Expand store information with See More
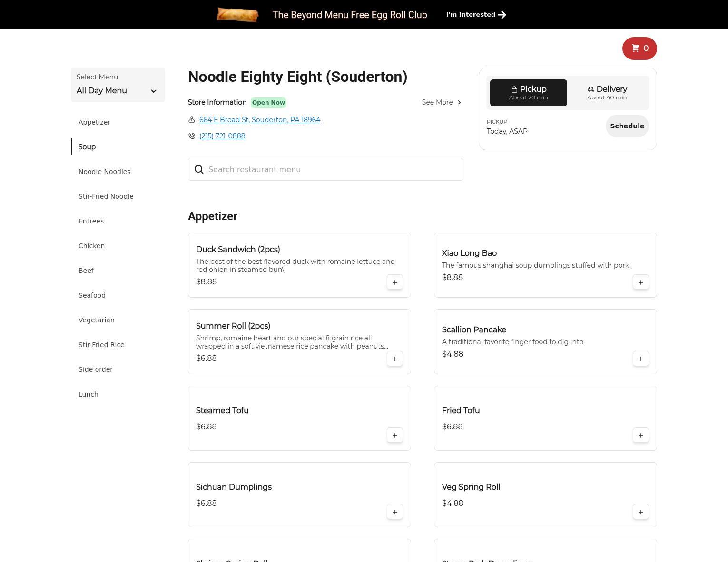This screenshot has width=728, height=562. coord(441,102)
